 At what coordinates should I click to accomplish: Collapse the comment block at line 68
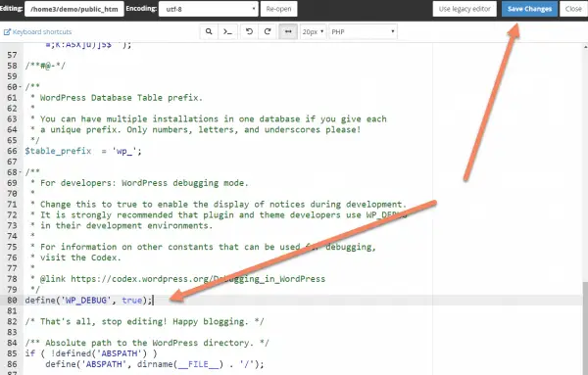coord(21,172)
